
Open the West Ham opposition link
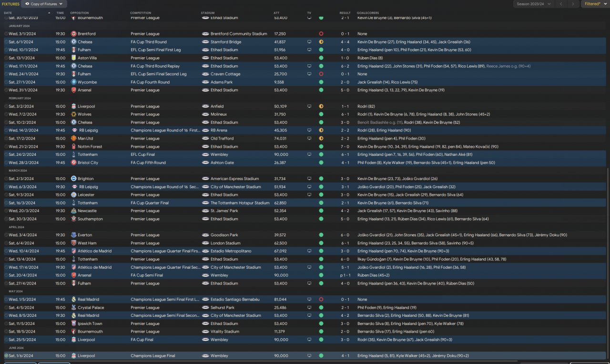click(88, 243)
